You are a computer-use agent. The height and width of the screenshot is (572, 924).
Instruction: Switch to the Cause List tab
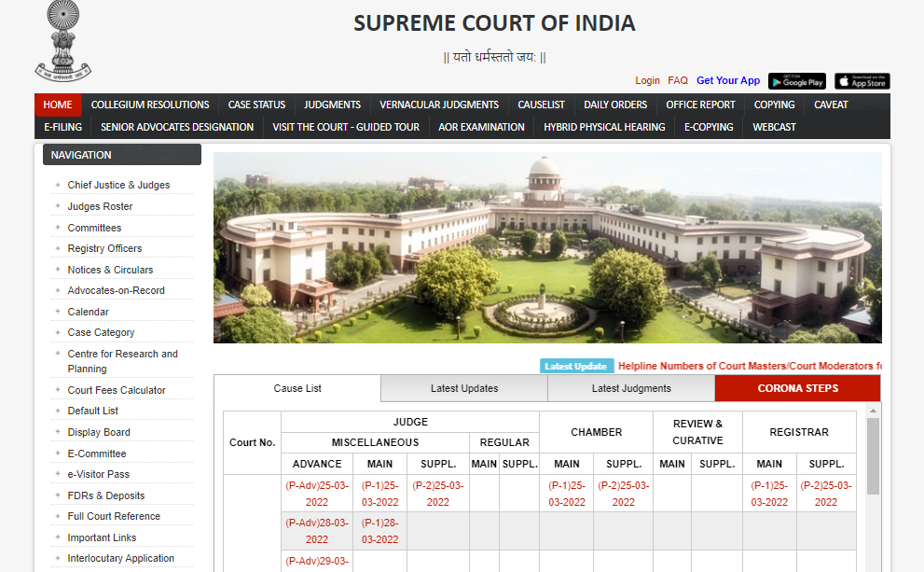point(297,388)
